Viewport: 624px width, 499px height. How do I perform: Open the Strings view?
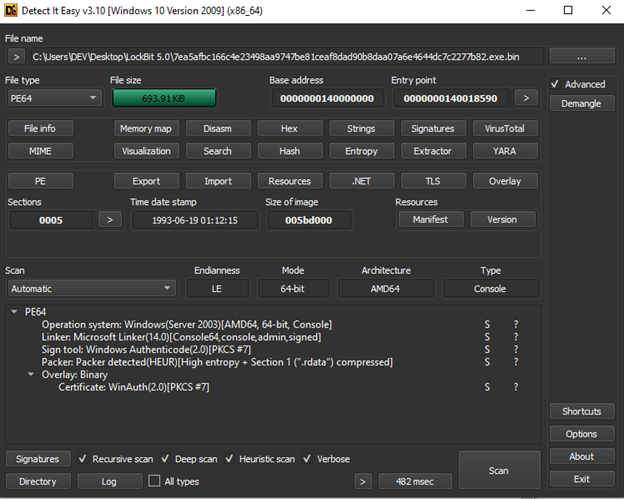pyautogui.click(x=361, y=129)
